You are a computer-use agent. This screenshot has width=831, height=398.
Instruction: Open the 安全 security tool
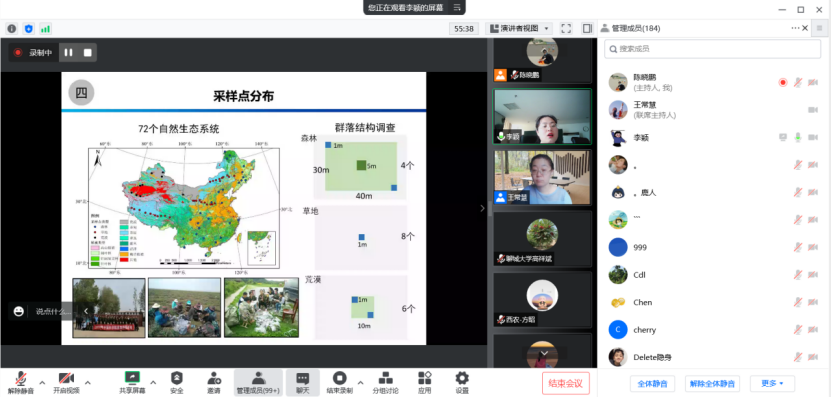coord(176,383)
